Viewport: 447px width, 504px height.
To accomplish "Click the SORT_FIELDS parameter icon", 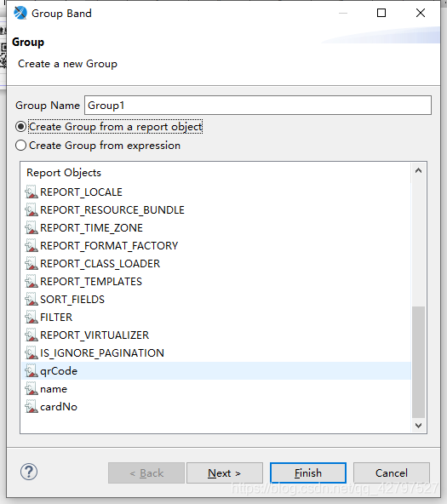I will [x=32, y=300].
